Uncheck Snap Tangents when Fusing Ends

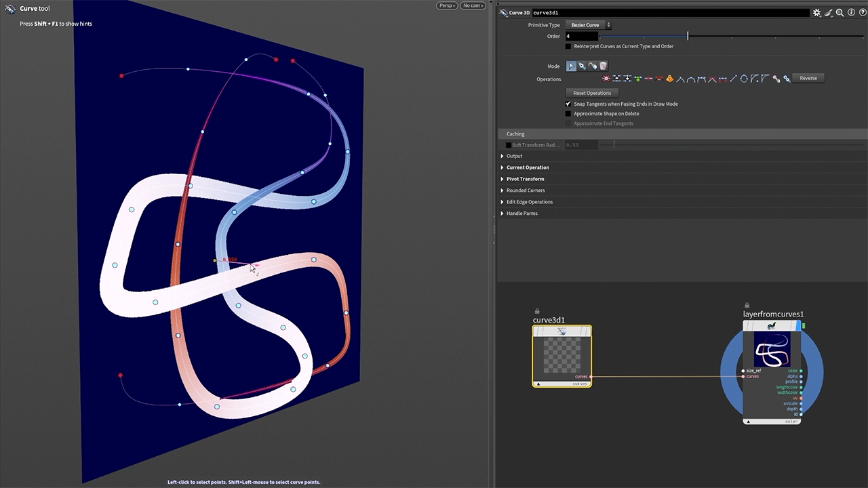pos(568,104)
